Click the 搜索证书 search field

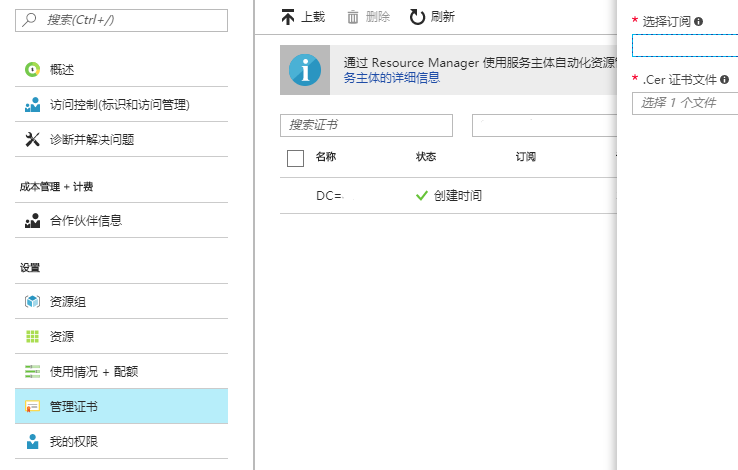366,125
